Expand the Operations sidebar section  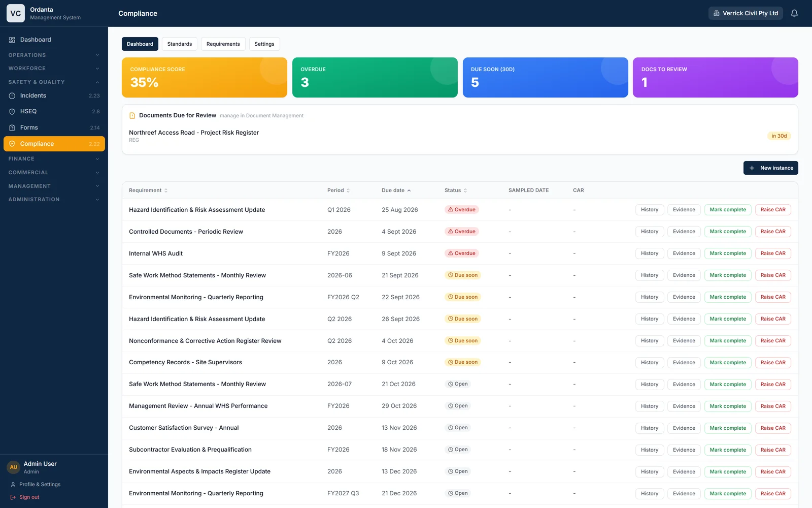coord(54,55)
